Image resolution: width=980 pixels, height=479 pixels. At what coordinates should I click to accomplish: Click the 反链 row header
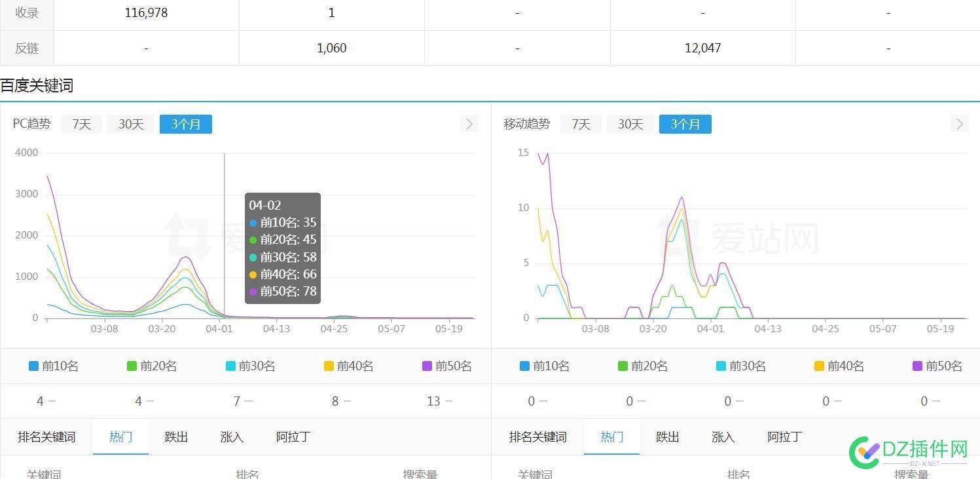point(27,48)
